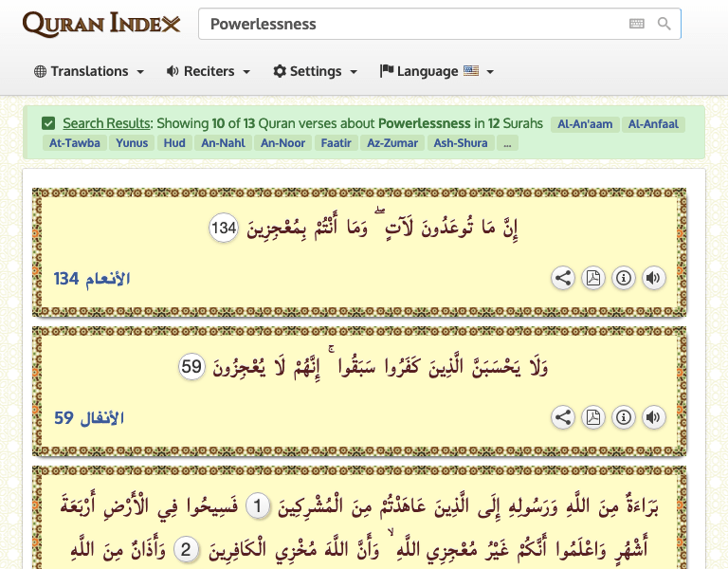The height and width of the screenshot is (569, 728).
Task: Show info for Al-An'aam verse 134
Action: 624,278
